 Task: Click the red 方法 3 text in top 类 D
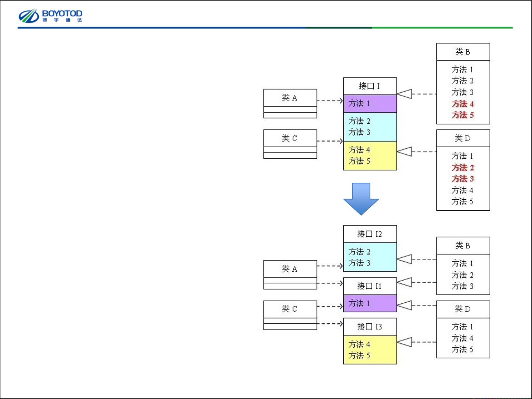[463, 179]
